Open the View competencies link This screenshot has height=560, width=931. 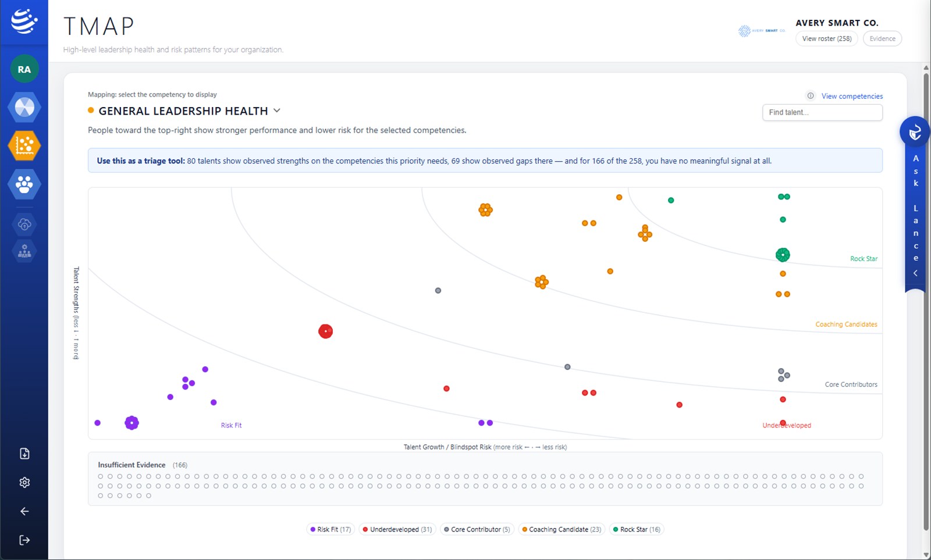852,96
